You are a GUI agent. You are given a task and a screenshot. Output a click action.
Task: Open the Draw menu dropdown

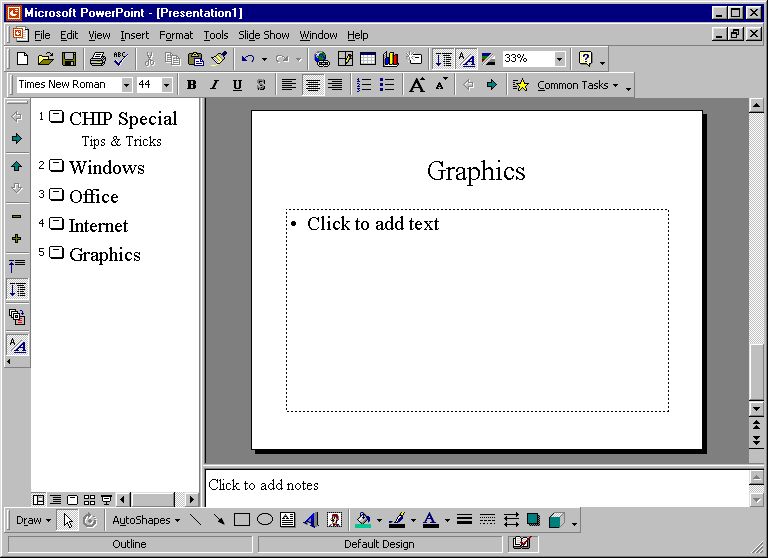click(33, 520)
